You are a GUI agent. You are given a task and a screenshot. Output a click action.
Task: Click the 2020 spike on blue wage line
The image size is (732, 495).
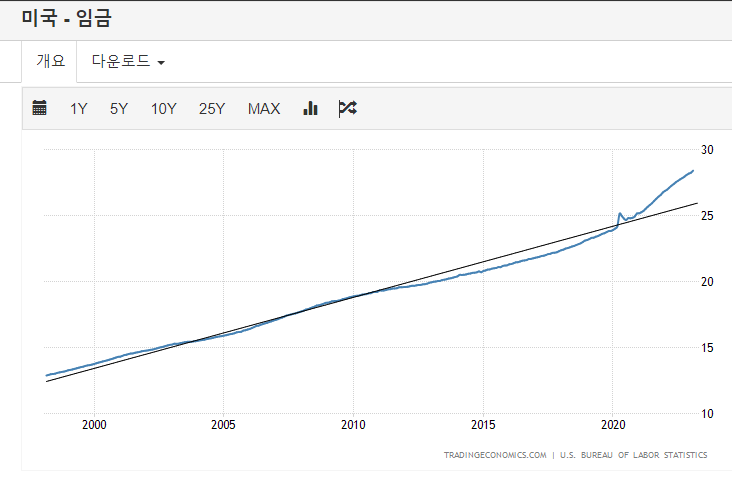pyautogui.click(x=620, y=214)
